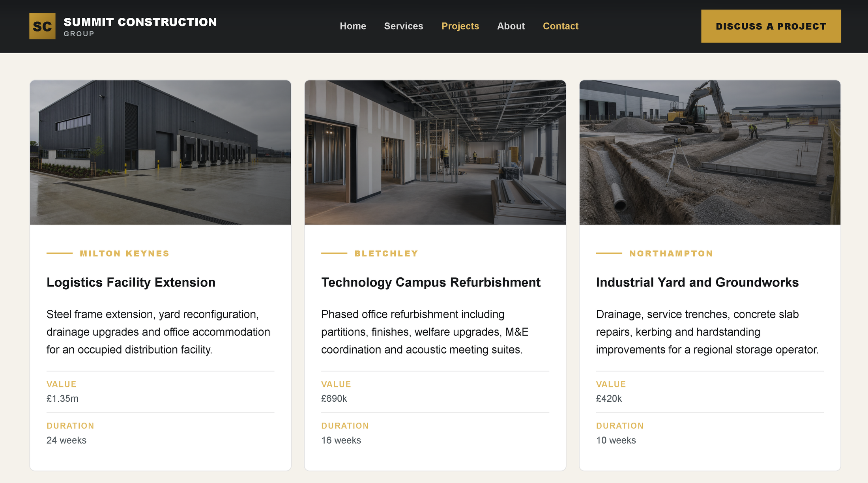Open the Technology Campus Refurbishment title

tap(431, 283)
